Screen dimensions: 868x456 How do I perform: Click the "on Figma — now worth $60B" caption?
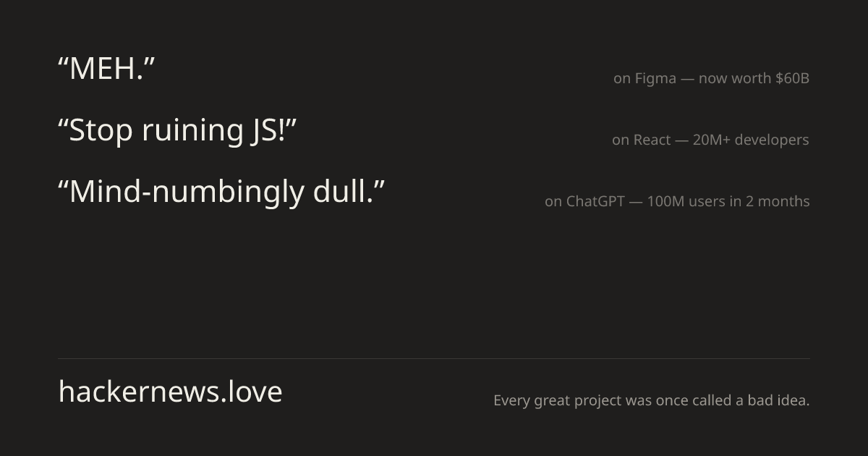(x=711, y=78)
